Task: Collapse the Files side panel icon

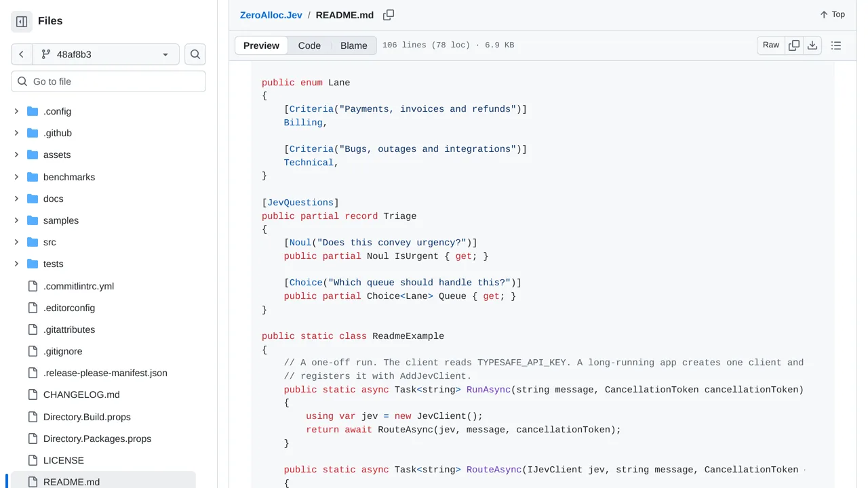Action: [x=22, y=22]
